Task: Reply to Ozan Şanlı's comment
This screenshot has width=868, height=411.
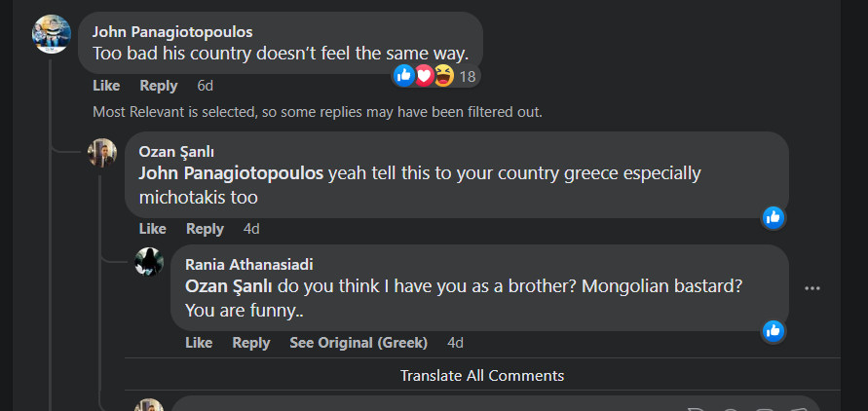Action: 205,229
